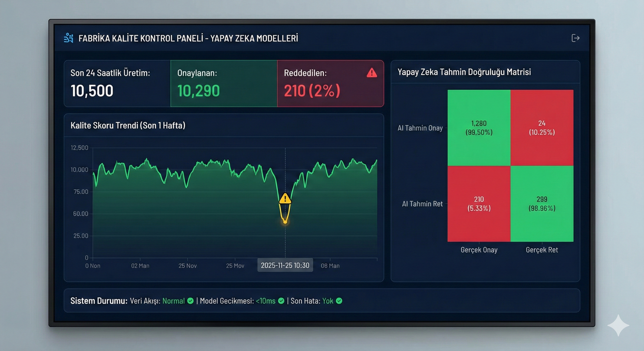Click Kalite Skoru Trendi panel title
Image resolution: width=644 pixels, height=351 pixels.
[x=128, y=125]
